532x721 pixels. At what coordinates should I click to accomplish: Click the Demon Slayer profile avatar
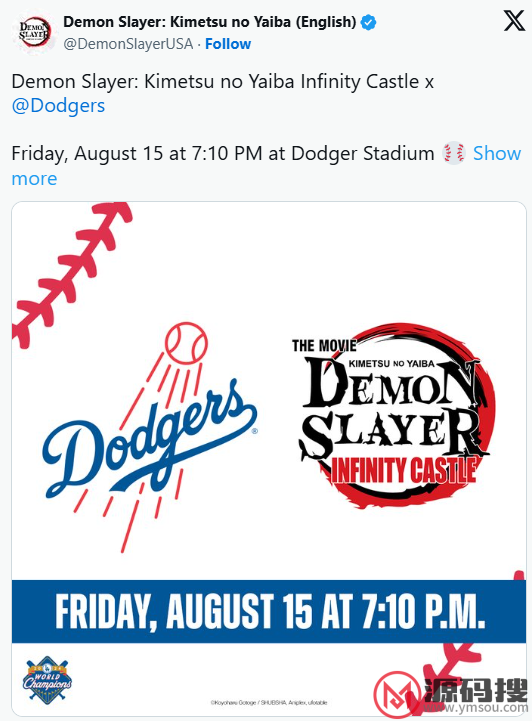pos(35,33)
